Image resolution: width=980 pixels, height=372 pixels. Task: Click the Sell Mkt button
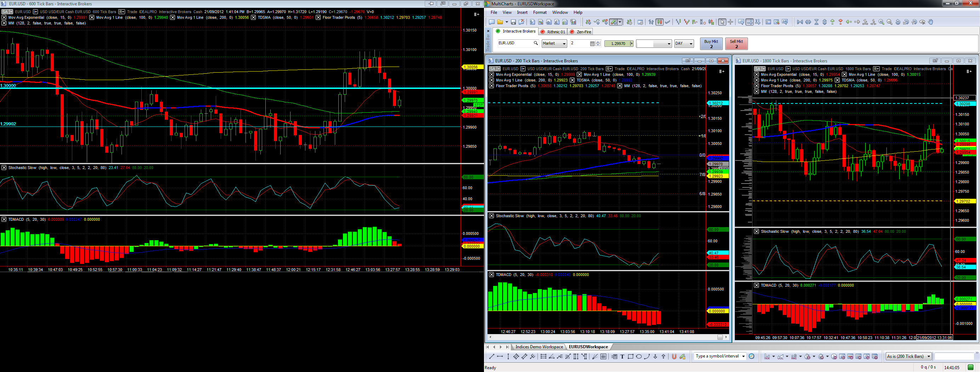[x=737, y=44]
